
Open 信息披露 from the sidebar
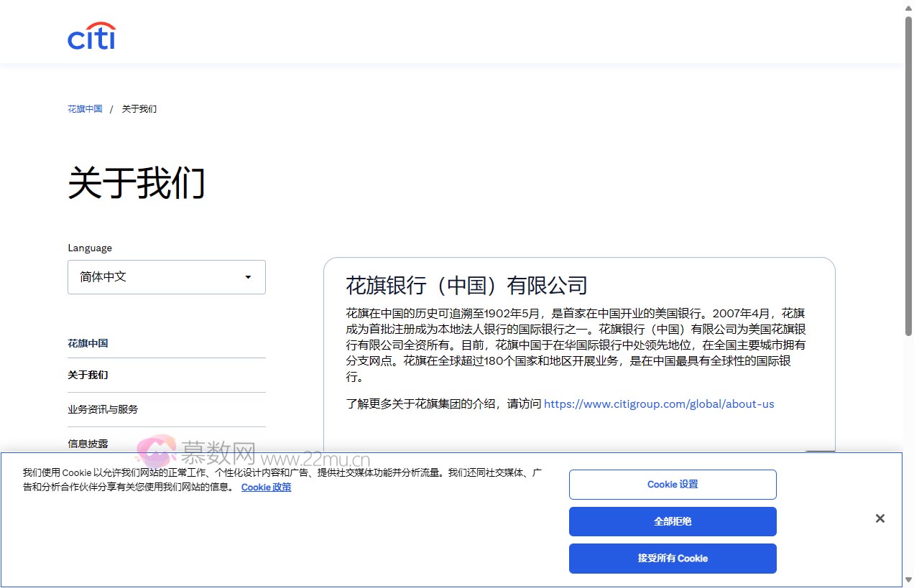point(88,444)
